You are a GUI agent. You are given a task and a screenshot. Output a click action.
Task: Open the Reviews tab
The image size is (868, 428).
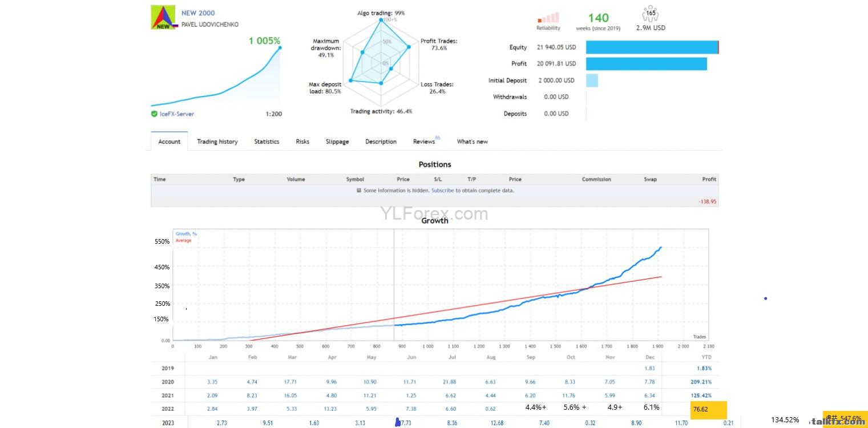pyautogui.click(x=424, y=142)
